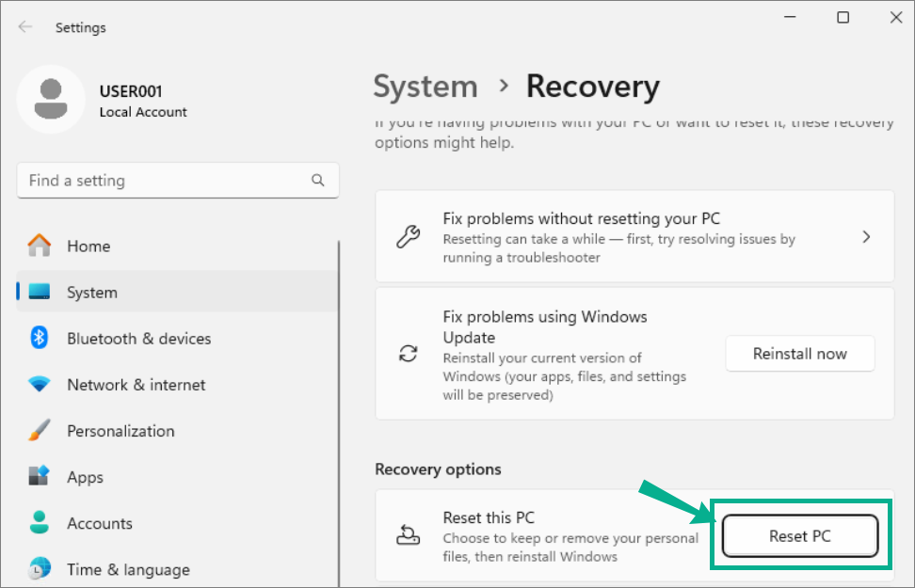Click the Time & language globe icon
The image size is (915, 588).
point(40,569)
